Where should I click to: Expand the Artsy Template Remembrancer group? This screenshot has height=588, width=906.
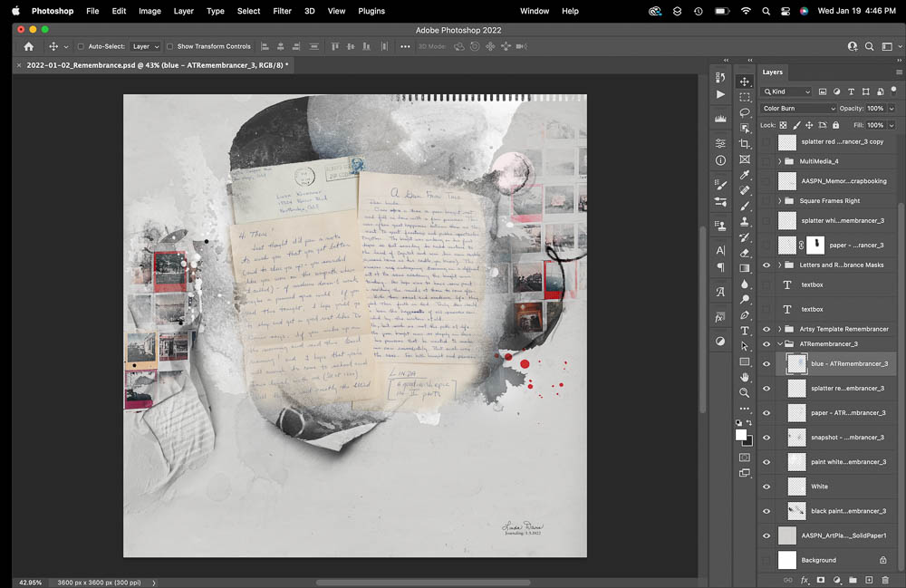point(779,329)
